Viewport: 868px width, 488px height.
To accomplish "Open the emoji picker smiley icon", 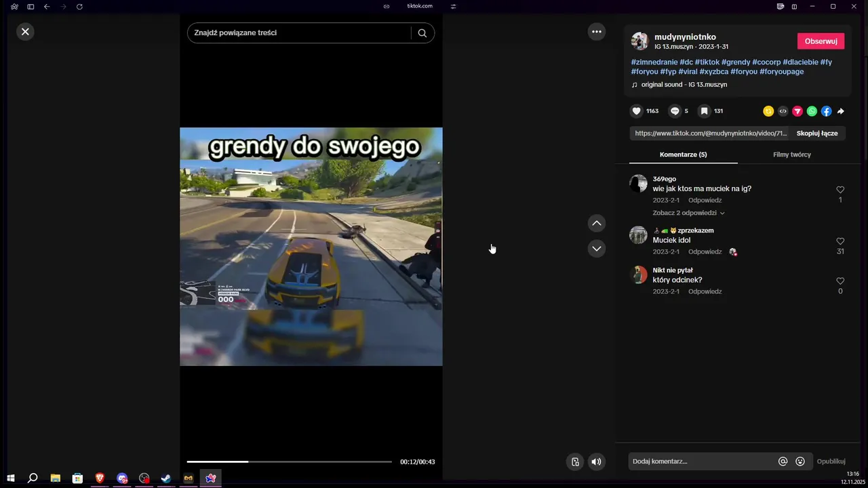I will pos(800,462).
